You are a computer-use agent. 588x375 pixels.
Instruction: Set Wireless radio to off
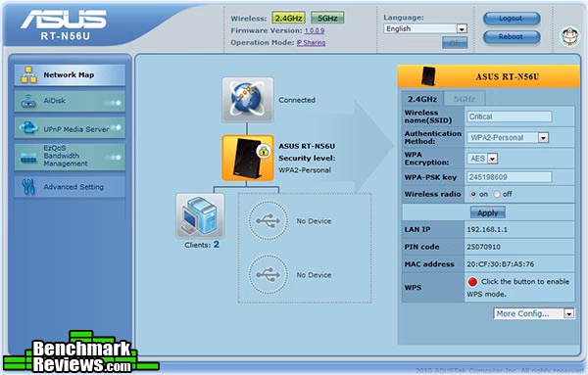[x=497, y=194]
